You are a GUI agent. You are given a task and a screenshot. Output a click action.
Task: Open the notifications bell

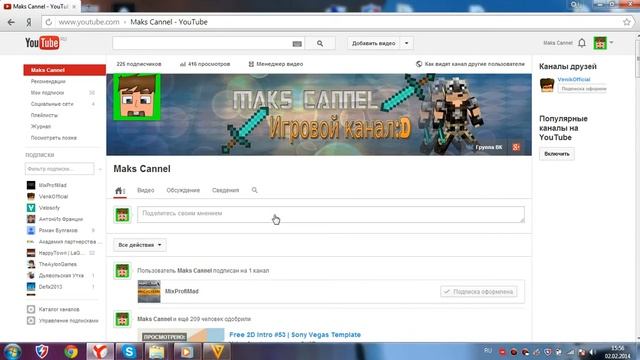pyautogui.click(x=582, y=43)
